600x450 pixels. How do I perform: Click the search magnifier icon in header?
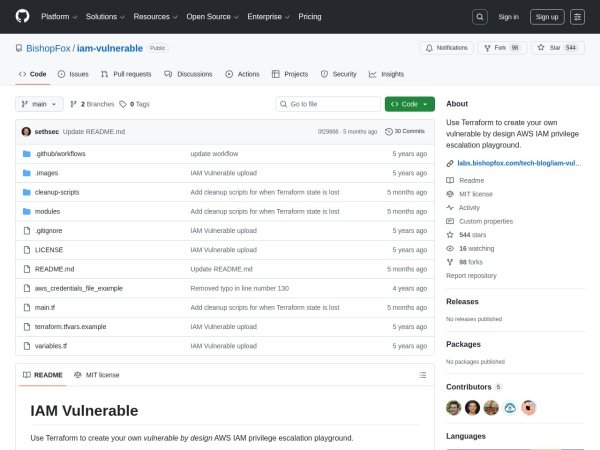pyautogui.click(x=479, y=17)
